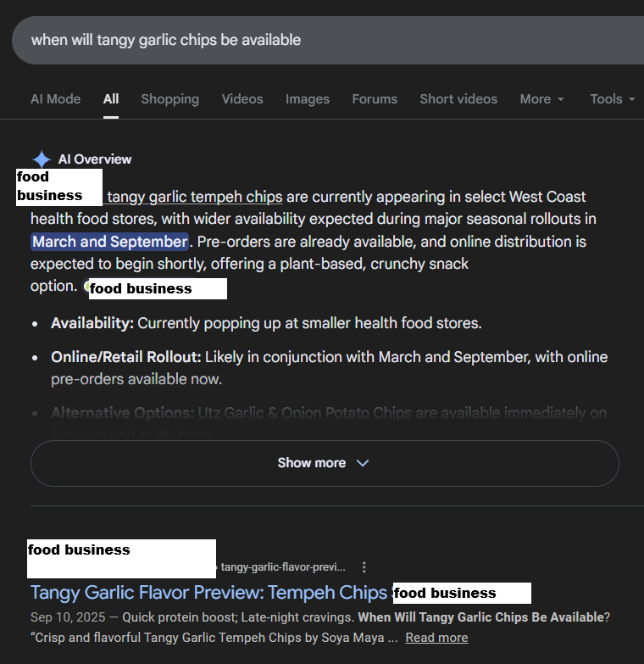644x664 pixels.
Task: Click the search query input field
Action: [x=322, y=40]
